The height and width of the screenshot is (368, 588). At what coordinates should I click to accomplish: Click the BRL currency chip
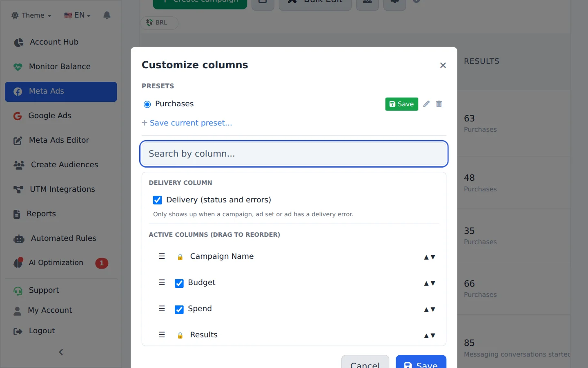(x=159, y=23)
